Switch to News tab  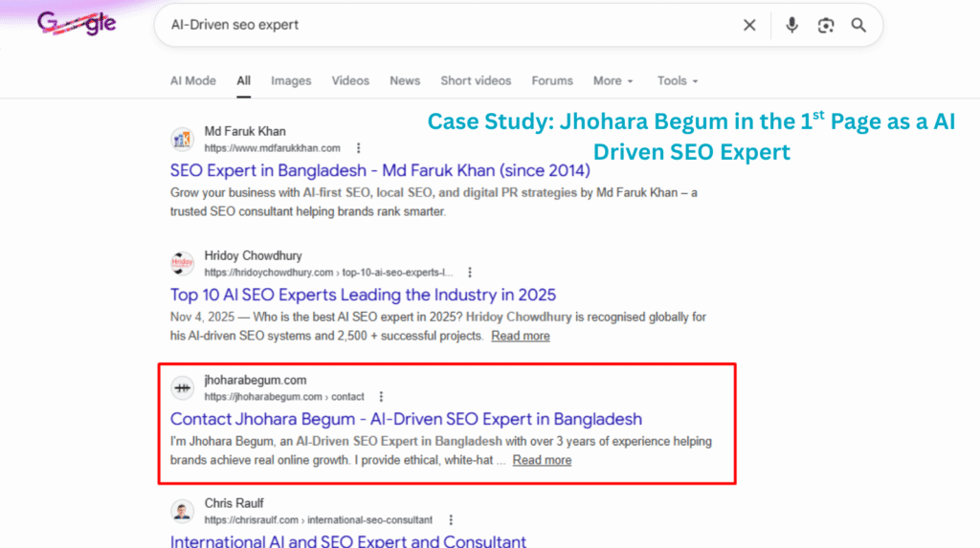point(405,80)
